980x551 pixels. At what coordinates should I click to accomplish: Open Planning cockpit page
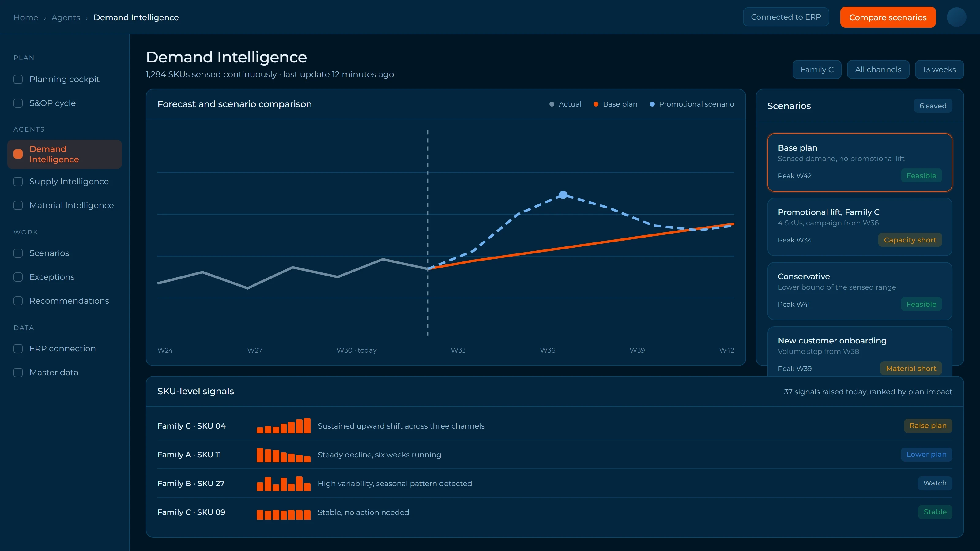[x=64, y=79]
